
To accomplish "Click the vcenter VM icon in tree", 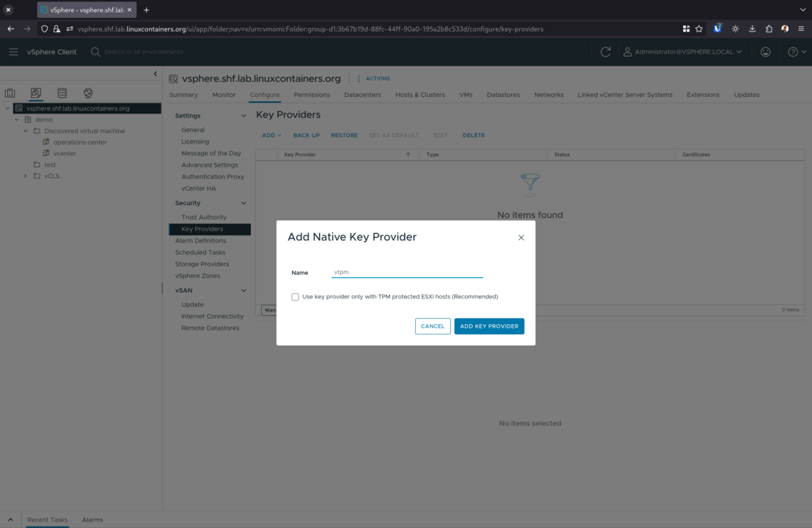I will click(46, 153).
